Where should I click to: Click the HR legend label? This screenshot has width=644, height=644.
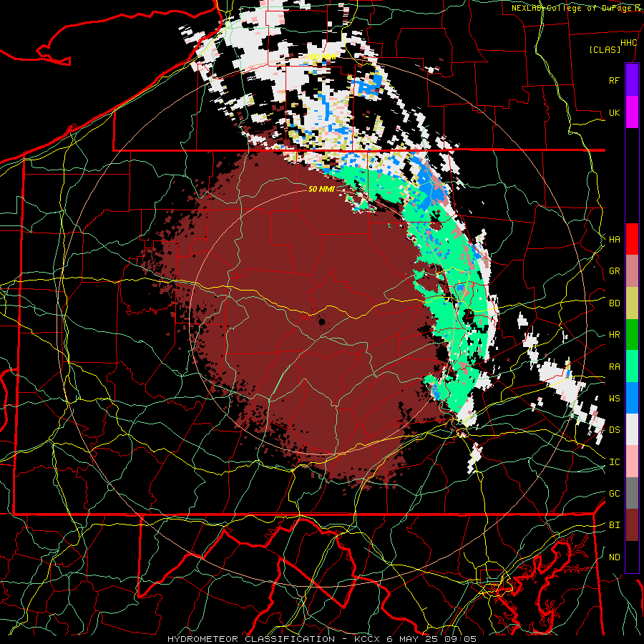614,335
